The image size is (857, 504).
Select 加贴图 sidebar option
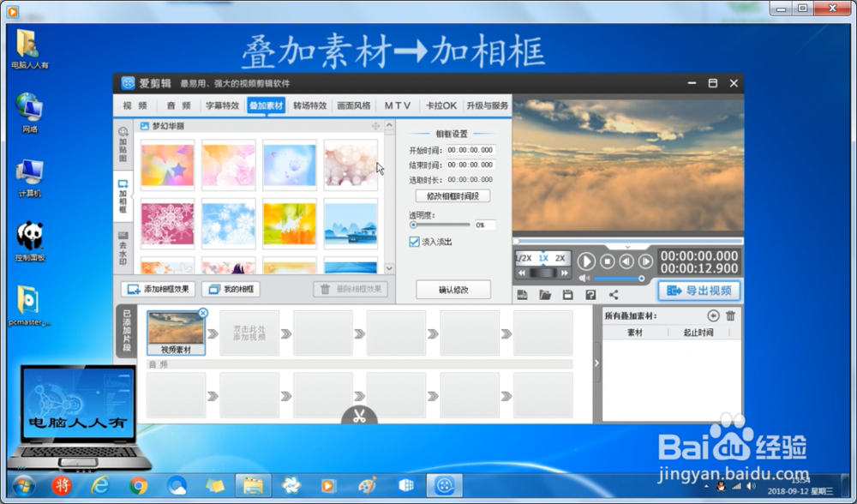coord(123,145)
